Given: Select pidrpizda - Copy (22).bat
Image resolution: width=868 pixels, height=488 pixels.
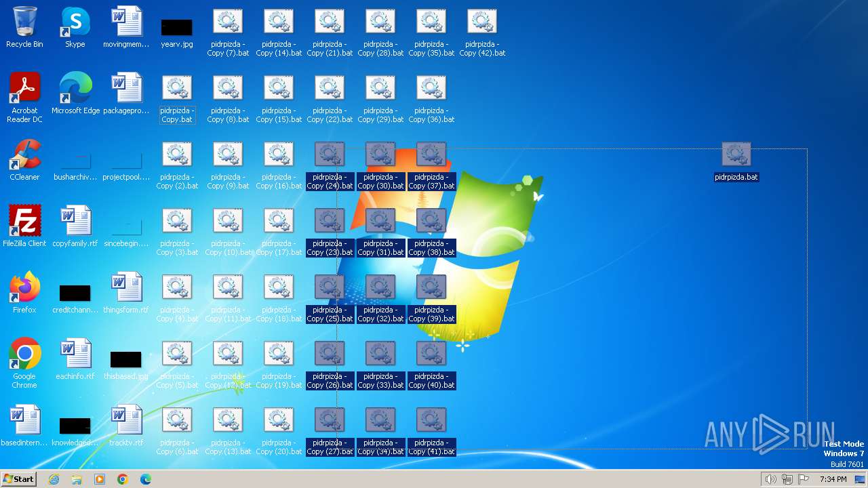Looking at the screenshot, I should pos(330,98).
